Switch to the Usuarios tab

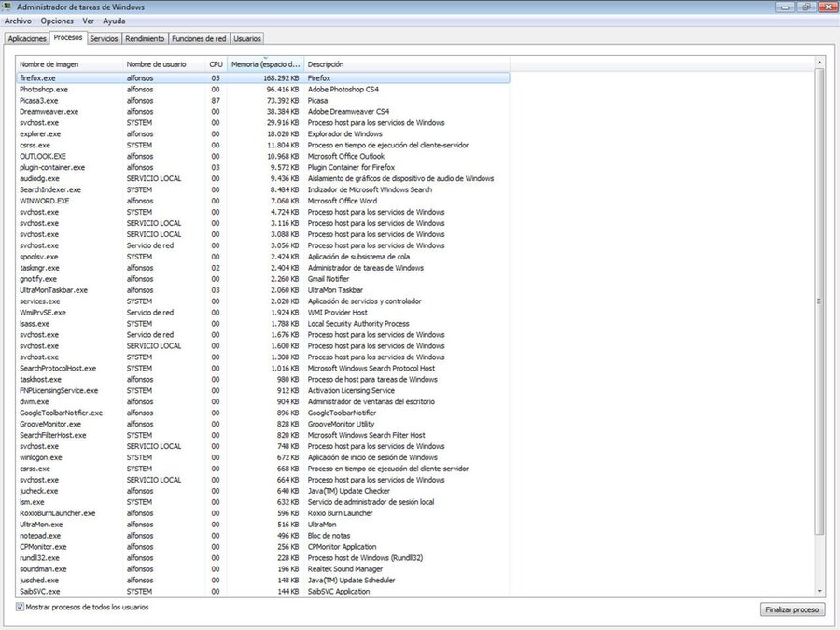(247, 39)
